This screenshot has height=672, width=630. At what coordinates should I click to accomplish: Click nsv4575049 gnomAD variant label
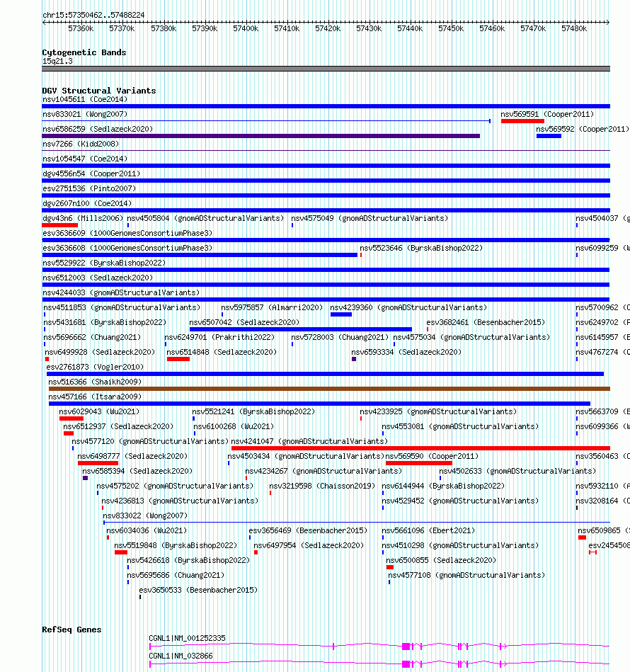(x=370, y=218)
